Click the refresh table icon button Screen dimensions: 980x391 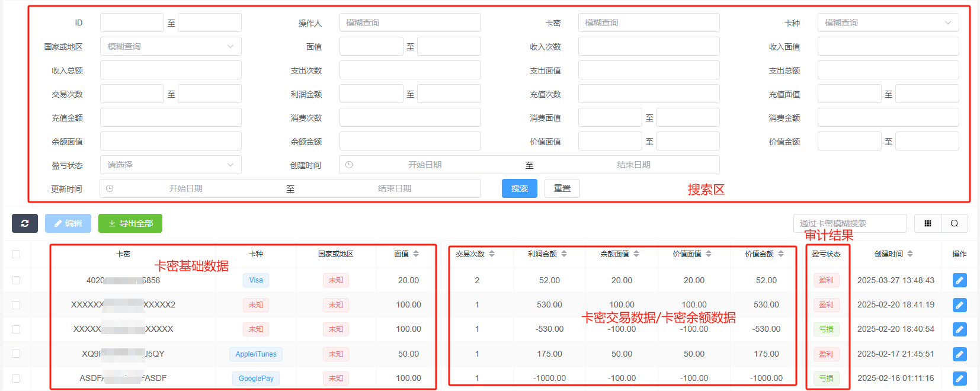(25, 223)
